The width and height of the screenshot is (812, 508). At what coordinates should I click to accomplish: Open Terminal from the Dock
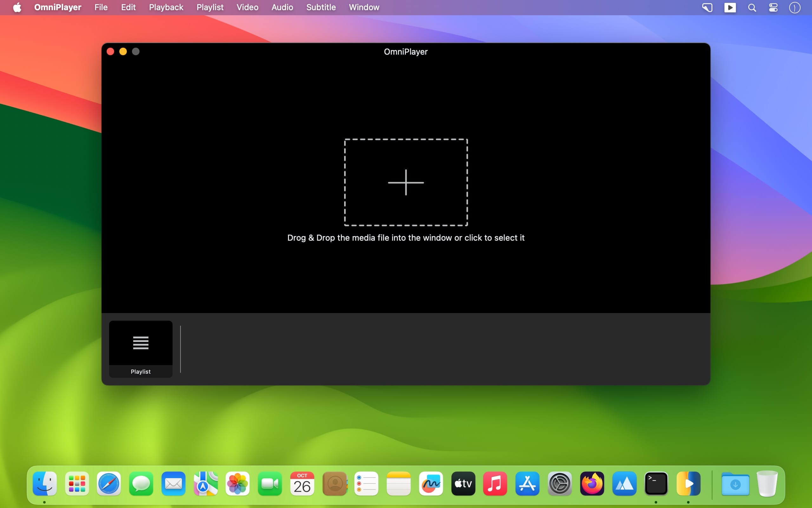pyautogui.click(x=656, y=484)
